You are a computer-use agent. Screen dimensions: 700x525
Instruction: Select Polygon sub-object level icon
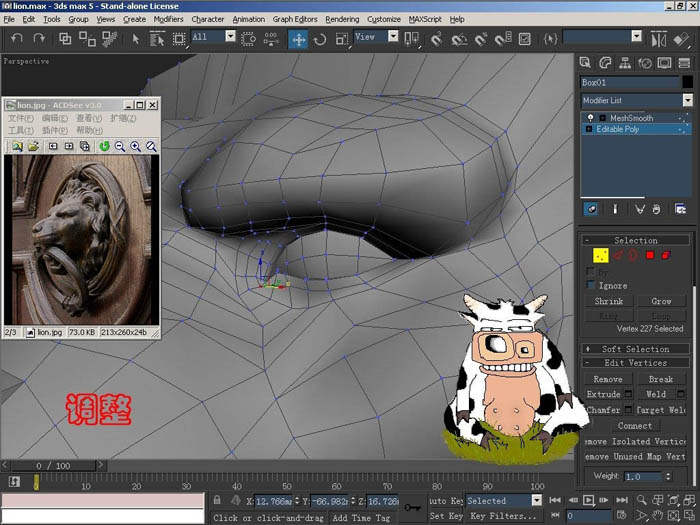tap(650, 255)
